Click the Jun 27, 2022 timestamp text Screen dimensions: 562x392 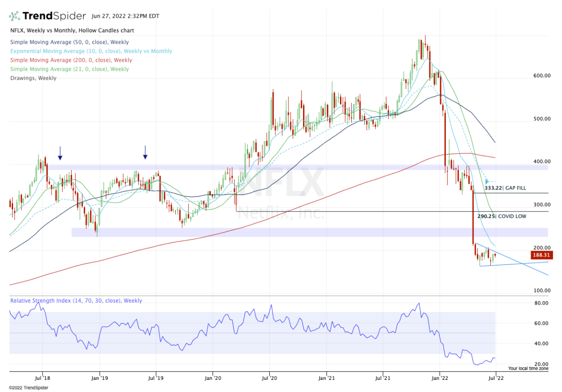pyautogui.click(x=126, y=16)
